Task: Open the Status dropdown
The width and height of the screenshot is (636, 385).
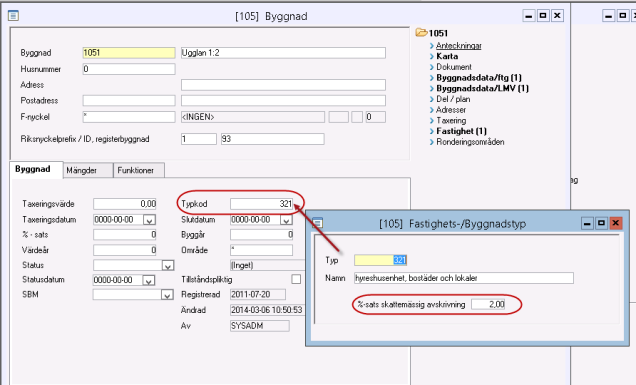Action: [x=168, y=265]
